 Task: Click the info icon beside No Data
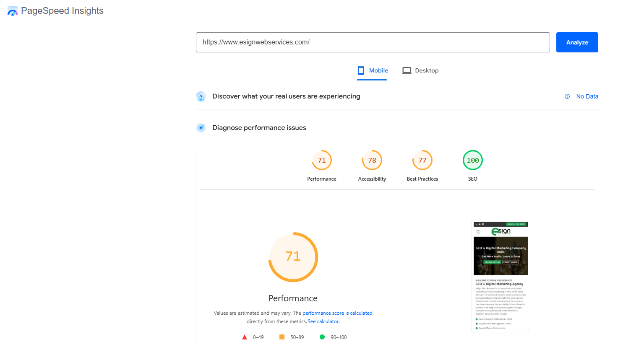tap(567, 96)
